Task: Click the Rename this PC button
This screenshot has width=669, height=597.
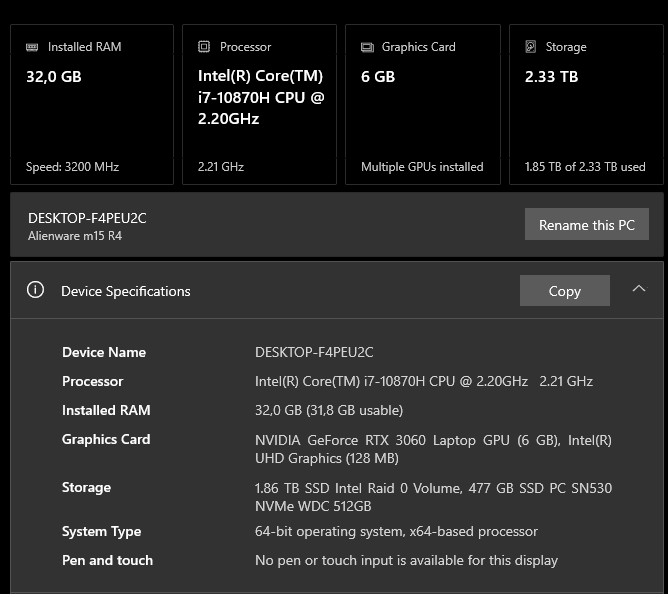Action: tap(587, 224)
